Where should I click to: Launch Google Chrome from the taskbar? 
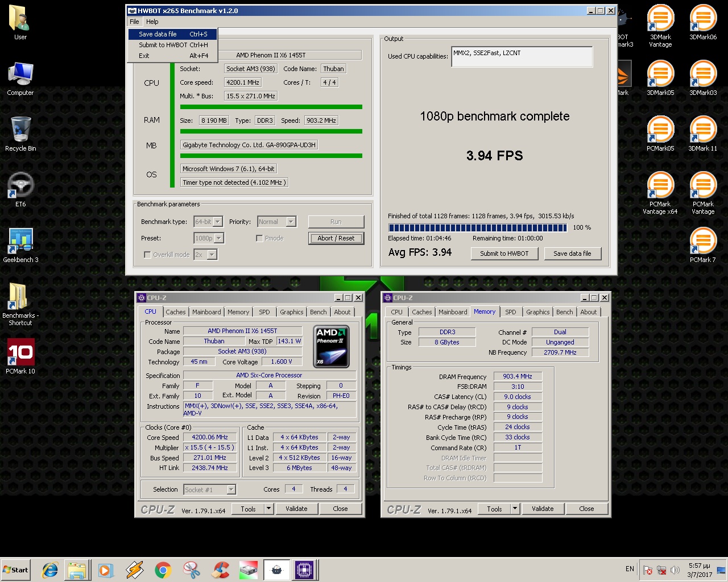coord(163,569)
